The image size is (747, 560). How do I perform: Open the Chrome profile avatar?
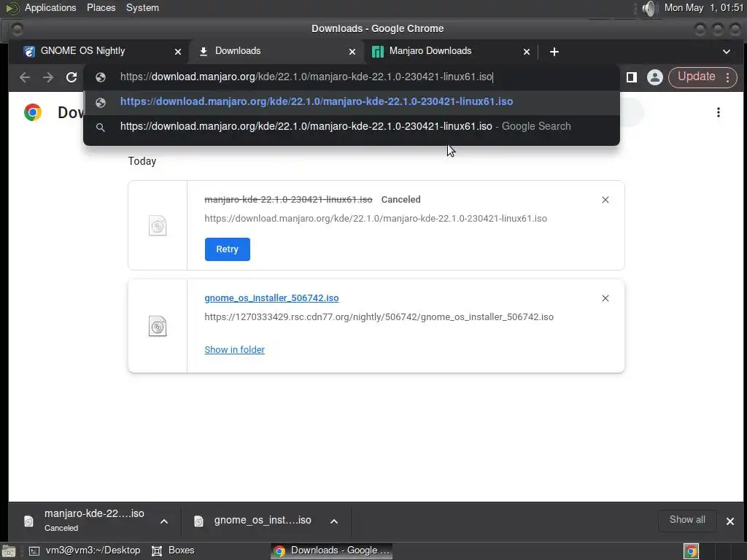655,77
